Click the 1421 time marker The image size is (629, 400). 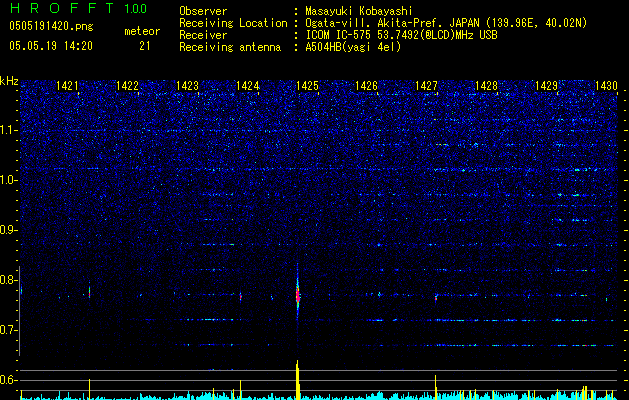click(x=67, y=85)
